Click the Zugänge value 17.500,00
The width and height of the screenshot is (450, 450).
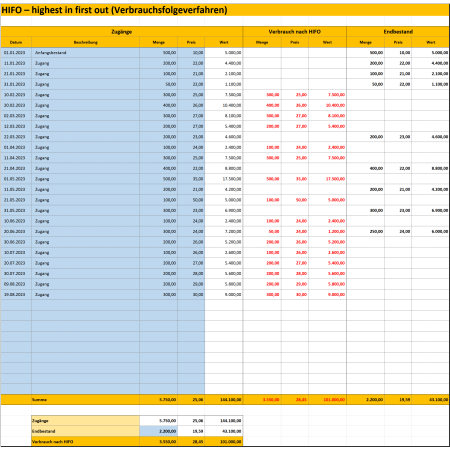(x=224, y=179)
